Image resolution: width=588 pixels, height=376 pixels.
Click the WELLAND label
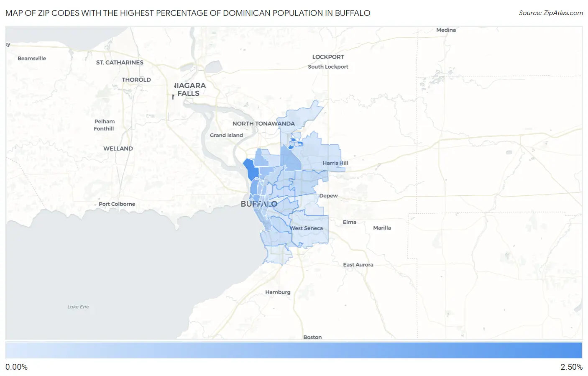[118, 148]
